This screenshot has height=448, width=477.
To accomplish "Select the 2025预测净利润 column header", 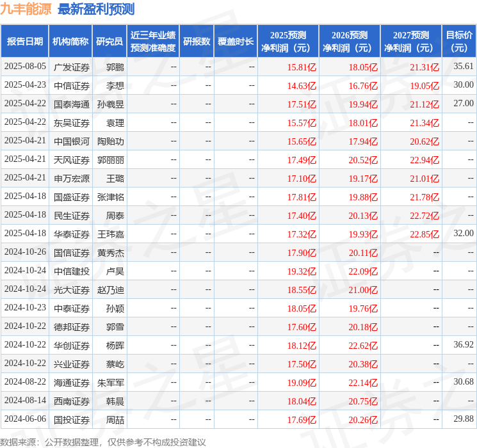I will point(287,42).
